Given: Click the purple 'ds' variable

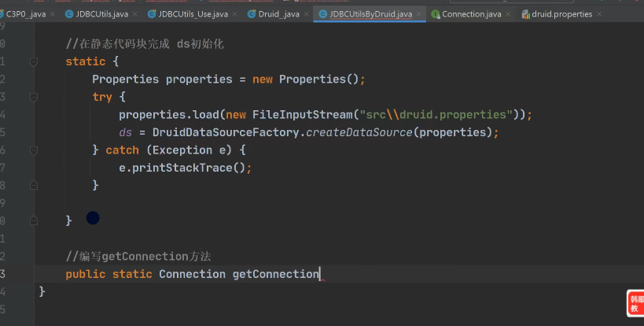Looking at the screenshot, I should pos(125,132).
